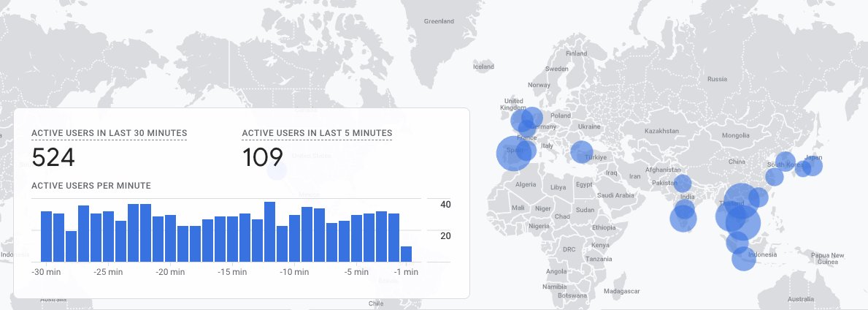Viewport: 868px width, 310px height.
Task: Click the Kazakhstan map label
Action: (661, 132)
